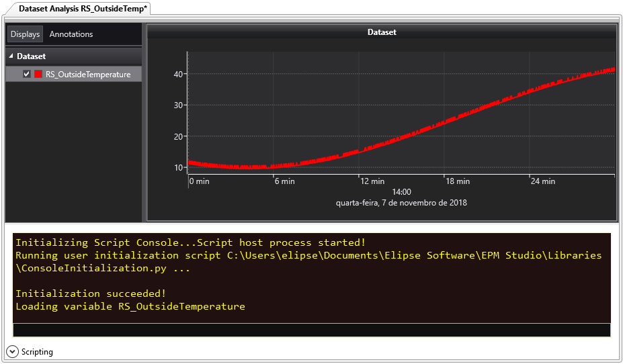The width and height of the screenshot is (623, 364).
Task: Click the red RS_OutsideTemperature color swatch
Action: tap(38, 75)
